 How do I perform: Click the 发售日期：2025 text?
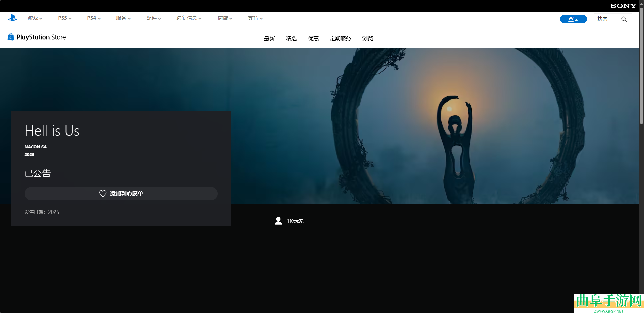42,212
